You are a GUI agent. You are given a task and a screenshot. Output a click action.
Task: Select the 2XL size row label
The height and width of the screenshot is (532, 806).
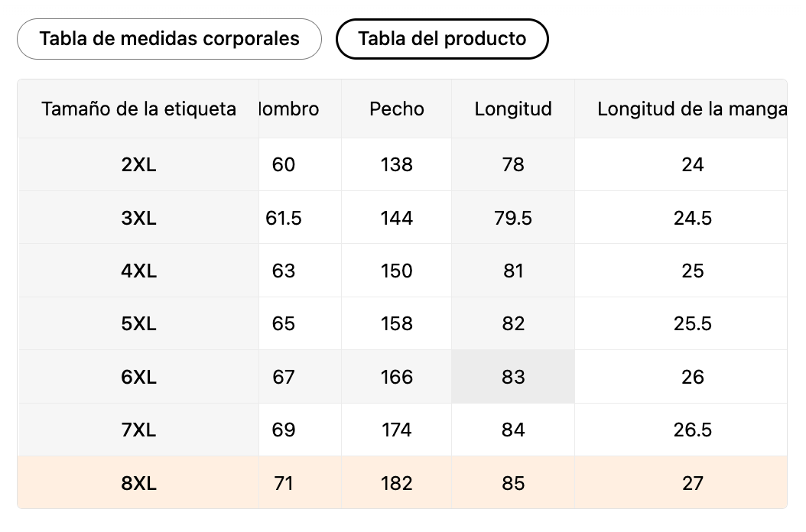tap(138, 165)
